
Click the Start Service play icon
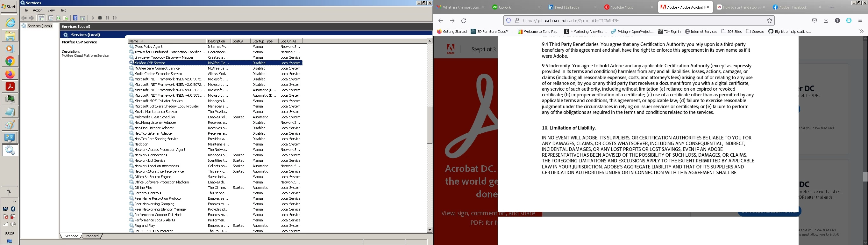tap(93, 18)
